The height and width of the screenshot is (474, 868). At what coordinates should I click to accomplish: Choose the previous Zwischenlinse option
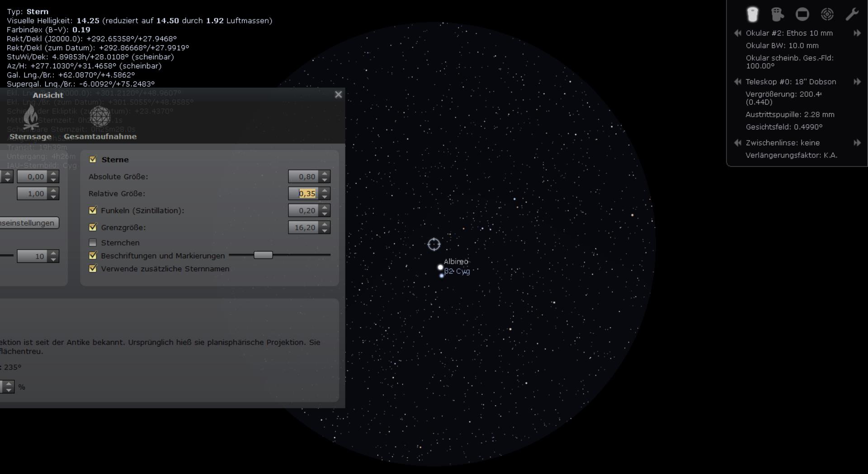[x=738, y=143]
